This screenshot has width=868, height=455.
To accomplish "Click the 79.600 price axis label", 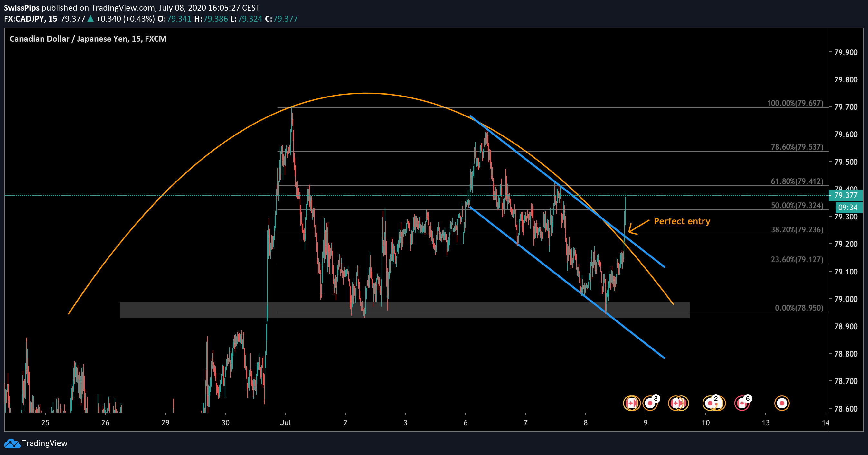I will (x=846, y=135).
